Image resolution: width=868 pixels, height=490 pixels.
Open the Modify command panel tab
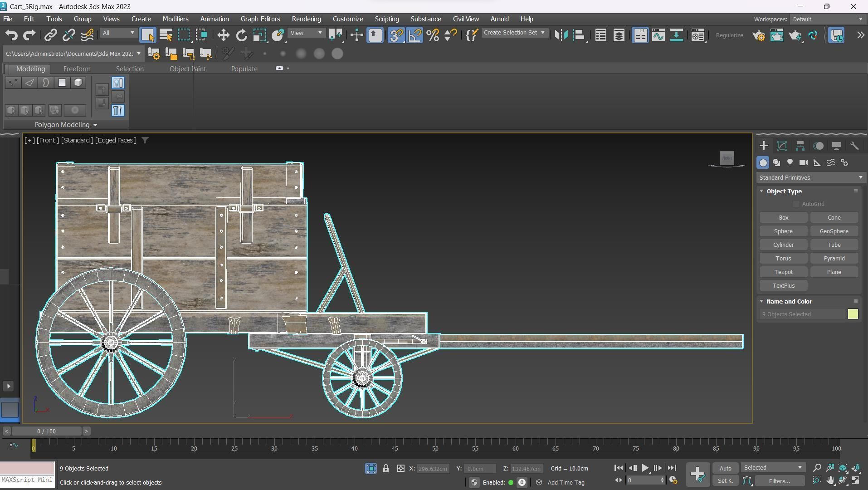click(x=782, y=146)
